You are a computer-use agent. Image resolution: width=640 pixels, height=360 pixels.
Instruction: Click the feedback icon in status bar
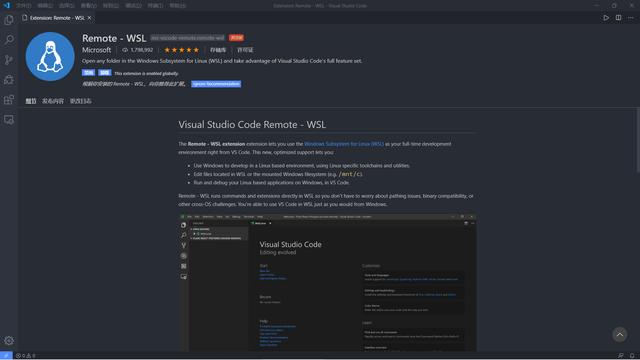pyautogui.click(x=620, y=356)
